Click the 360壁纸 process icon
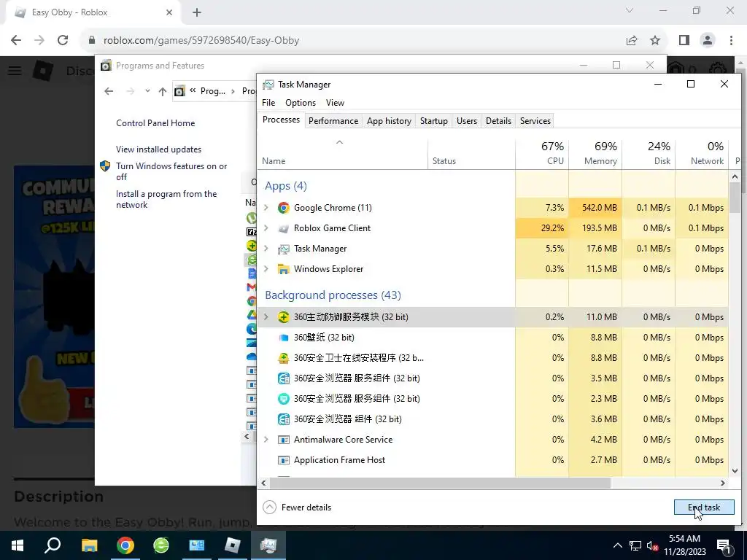 coord(284,338)
